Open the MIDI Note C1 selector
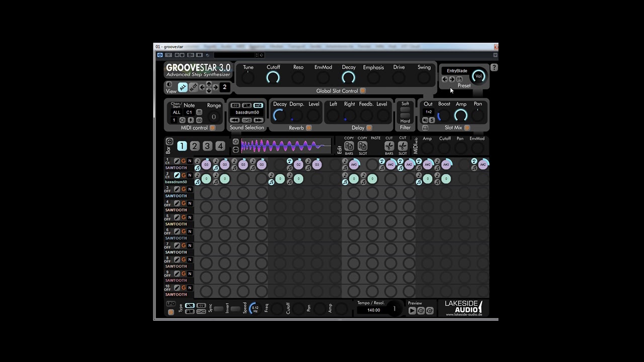This screenshot has height=362, width=644. point(189,112)
